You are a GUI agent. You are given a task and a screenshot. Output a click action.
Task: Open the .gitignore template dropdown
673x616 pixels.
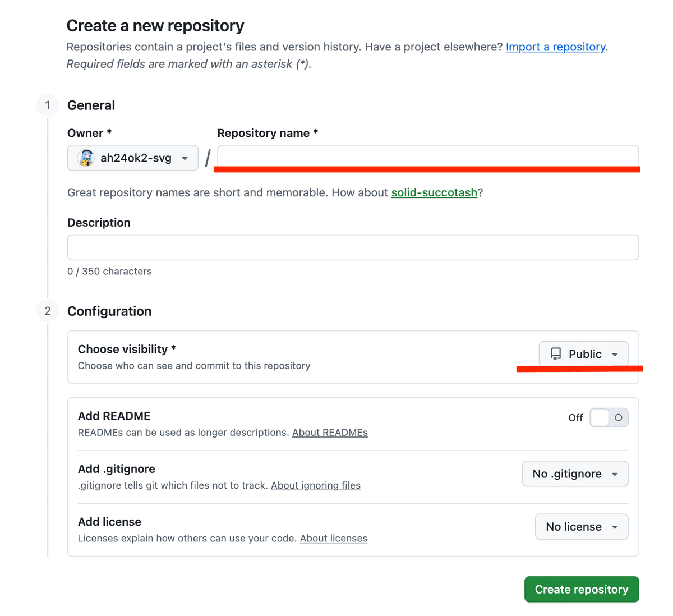(575, 474)
